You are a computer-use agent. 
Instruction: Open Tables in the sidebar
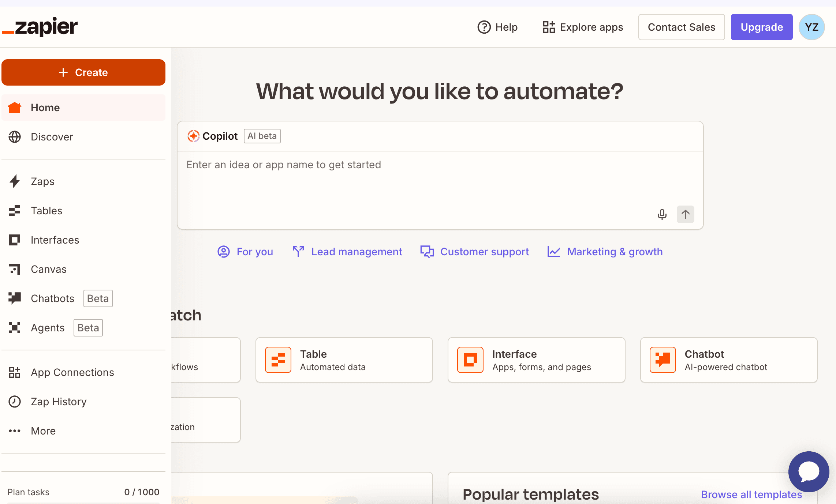pos(46,211)
